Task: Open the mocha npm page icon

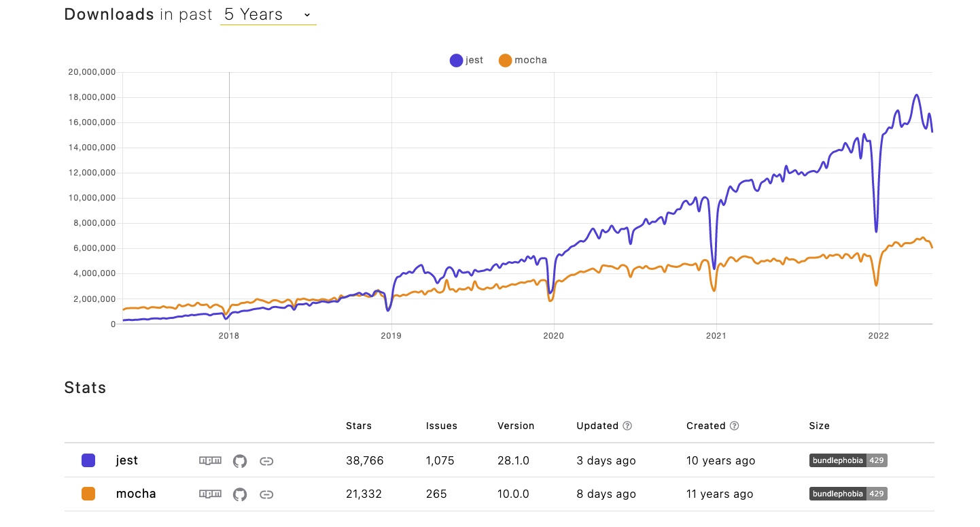Action: (211, 494)
